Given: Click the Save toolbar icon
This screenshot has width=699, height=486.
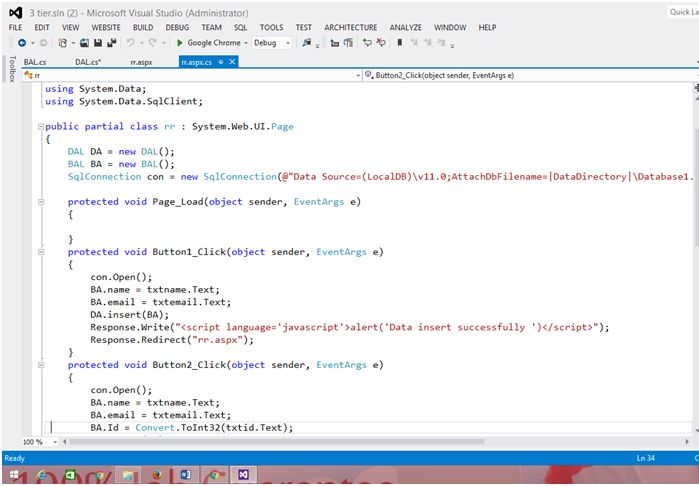Looking at the screenshot, I should [x=98, y=43].
